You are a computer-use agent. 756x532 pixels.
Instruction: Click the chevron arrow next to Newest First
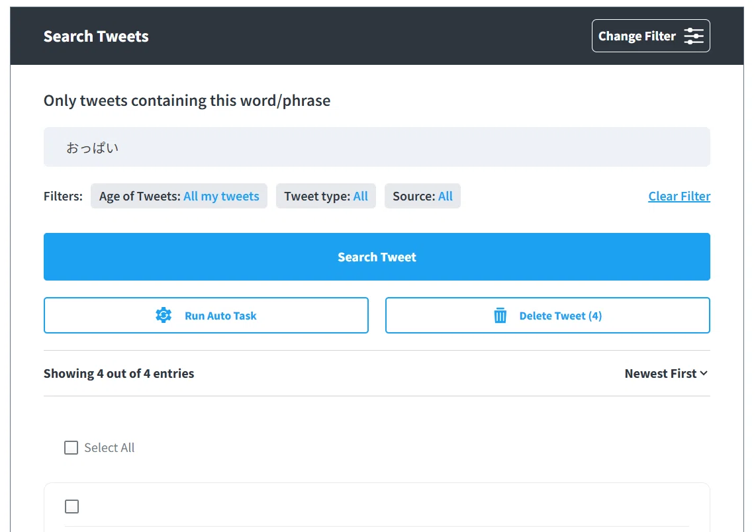(x=704, y=373)
